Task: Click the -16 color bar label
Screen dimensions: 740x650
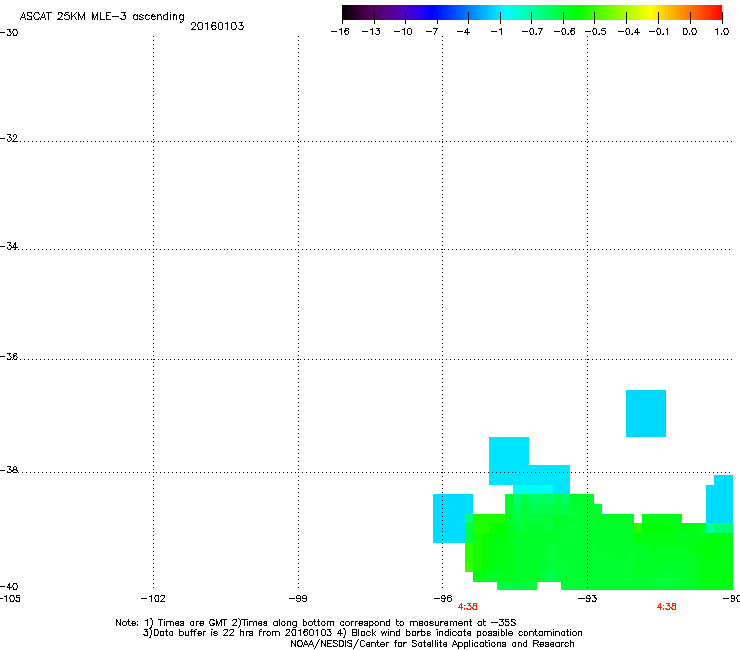Action: coord(340,32)
